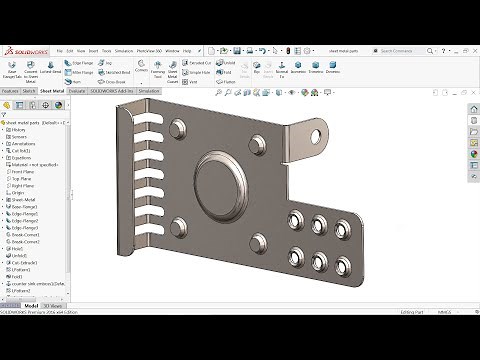
Task: Switch to the Features tab
Action: (10, 91)
